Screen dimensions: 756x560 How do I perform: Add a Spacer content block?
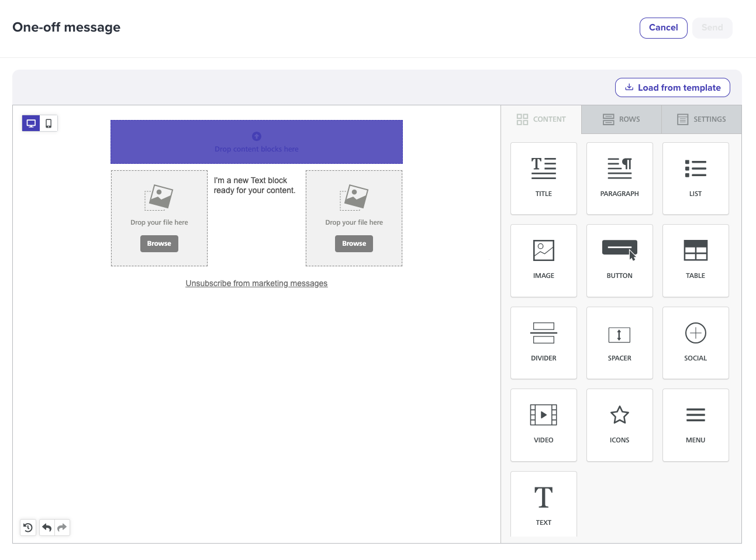(620, 343)
